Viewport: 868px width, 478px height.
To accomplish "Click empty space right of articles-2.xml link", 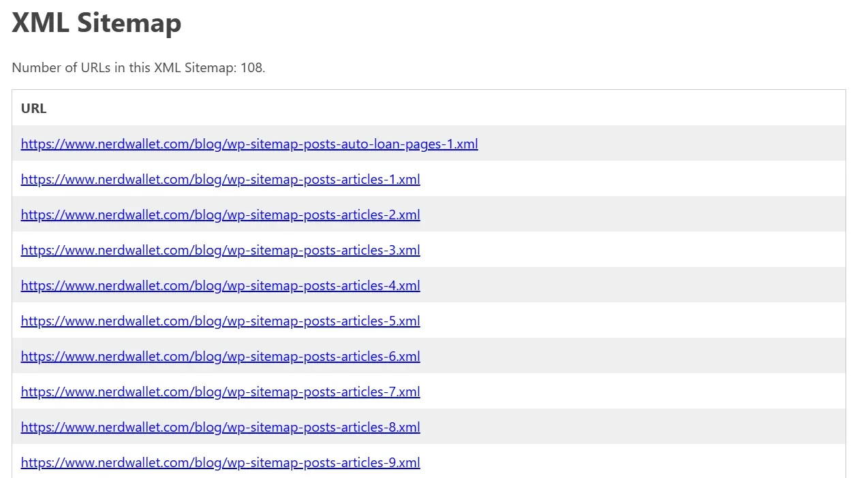I will pos(627,214).
